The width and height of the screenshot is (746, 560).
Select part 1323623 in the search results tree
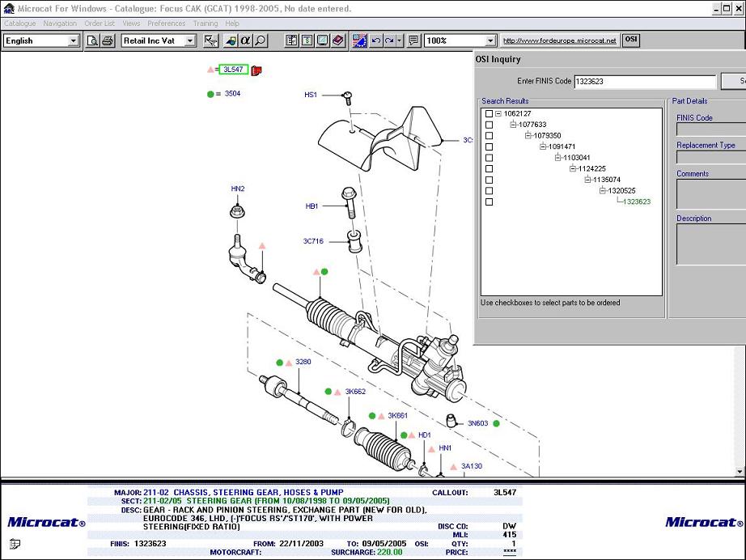(636, 202)
